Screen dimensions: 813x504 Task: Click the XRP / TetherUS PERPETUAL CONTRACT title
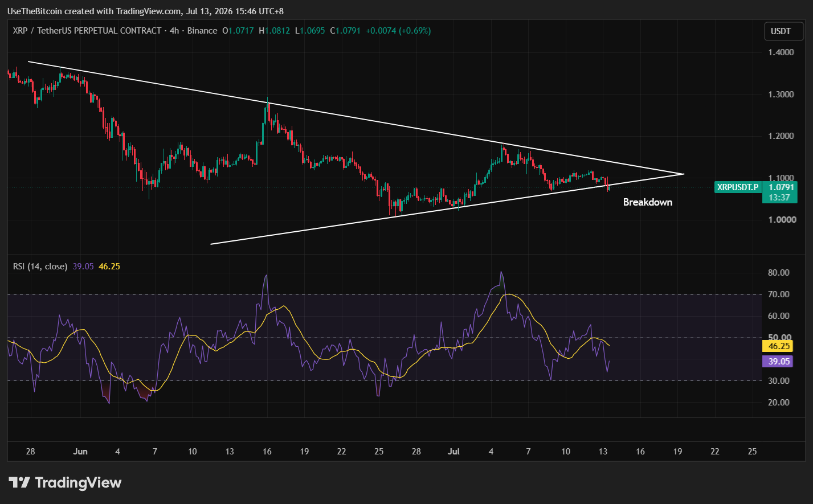[x=87, y=31]
